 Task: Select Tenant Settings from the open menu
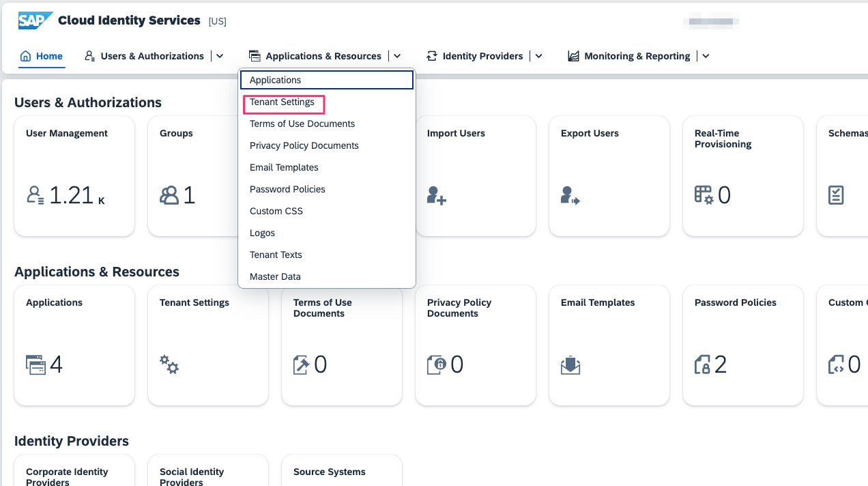tap(283, 102)
